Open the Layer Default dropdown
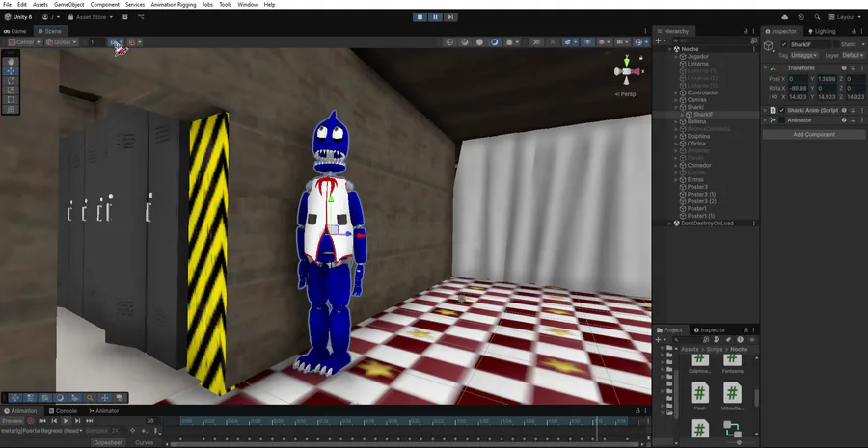The width and height of the screenshot is (868, 448). pyautogui.click(x=852, y=55)
